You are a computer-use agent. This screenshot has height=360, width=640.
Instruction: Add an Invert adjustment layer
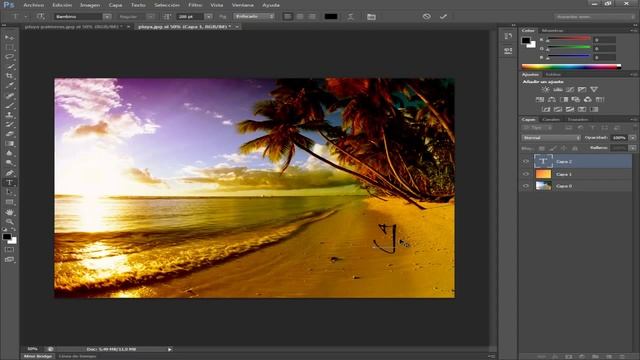[546, 109]
